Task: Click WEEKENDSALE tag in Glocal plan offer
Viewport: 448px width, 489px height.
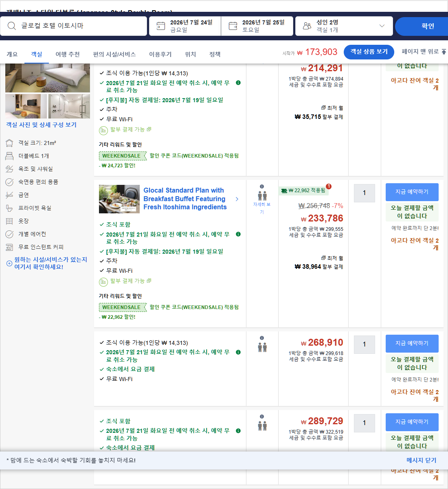Action: click(x=123, y=307)
